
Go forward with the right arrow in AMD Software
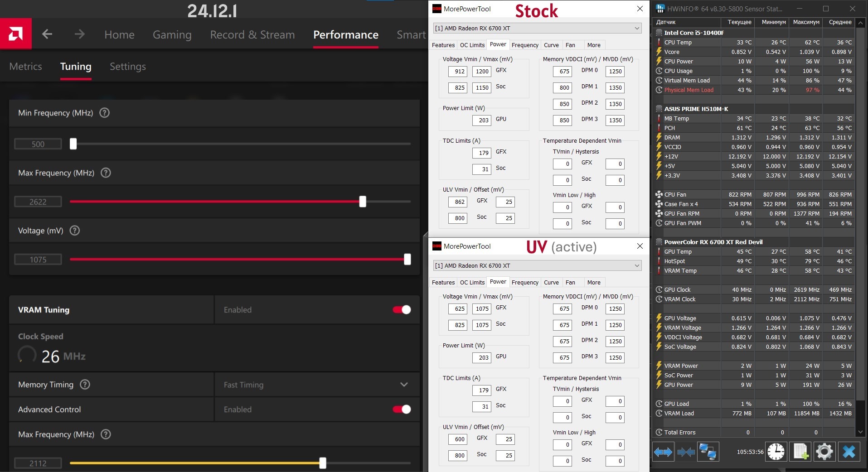79,34
